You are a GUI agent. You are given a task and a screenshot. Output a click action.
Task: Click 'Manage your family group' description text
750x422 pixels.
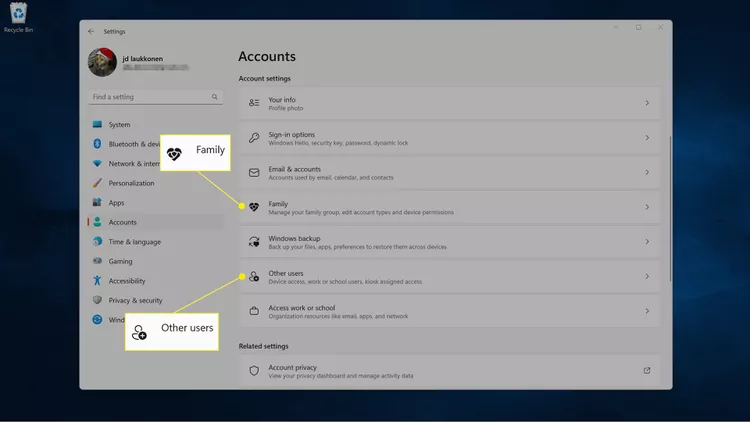click(361, 212)
